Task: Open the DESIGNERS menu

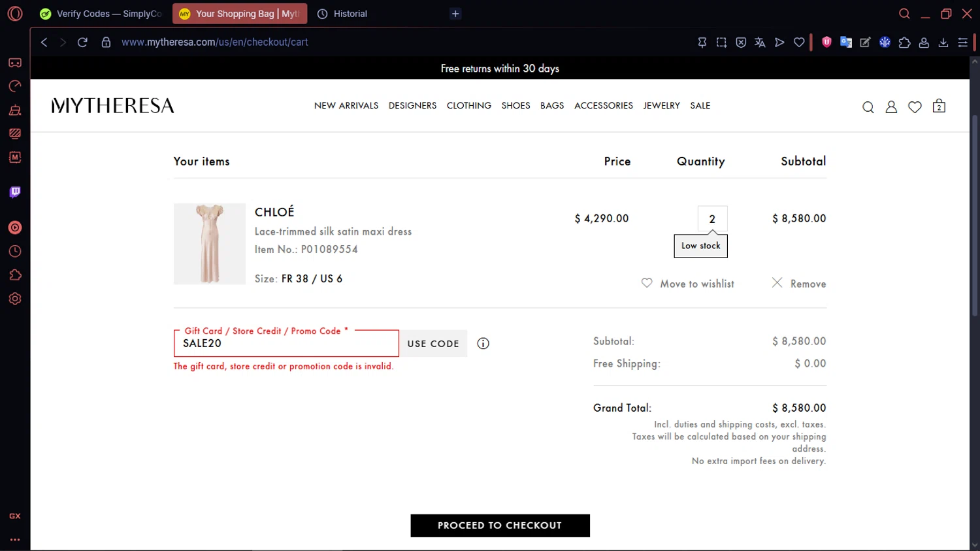Action: coord(412,106)
